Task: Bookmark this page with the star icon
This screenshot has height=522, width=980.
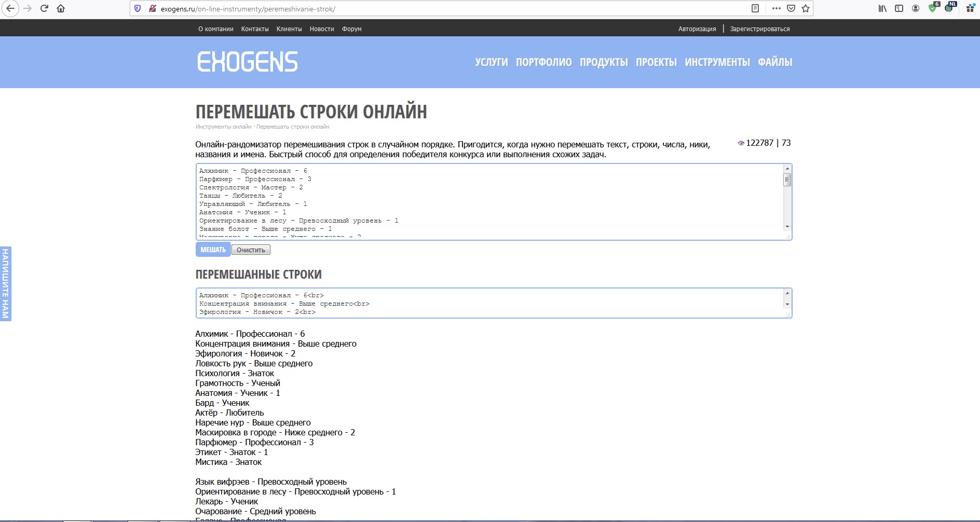Action: [806, 8]
